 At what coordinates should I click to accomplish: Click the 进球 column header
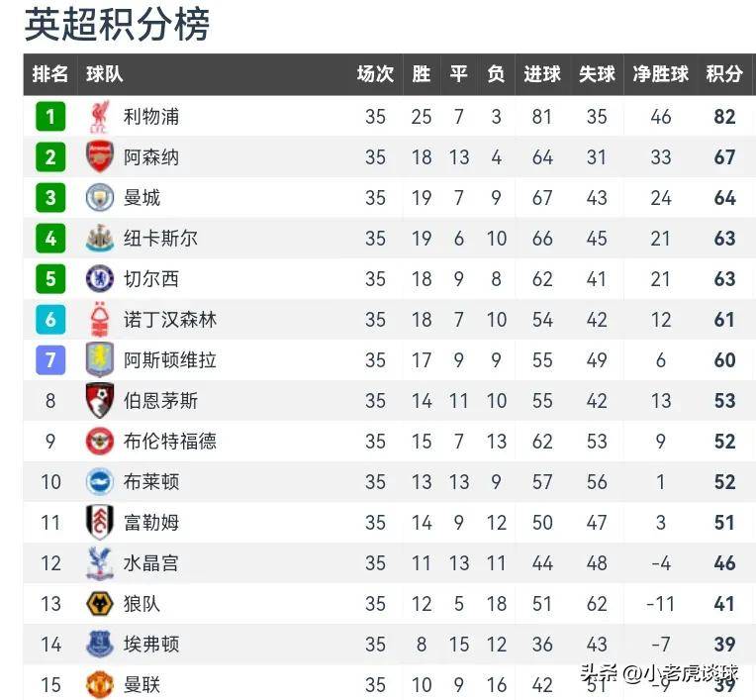[542, 74]
